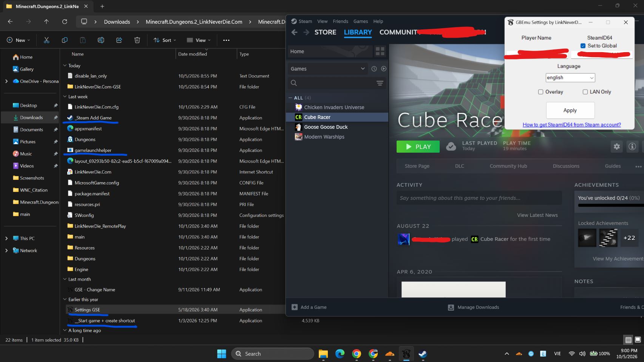Refresh the File Explorer folder view
This screenshot has width=644, height=362.
[x=65, y=22]
